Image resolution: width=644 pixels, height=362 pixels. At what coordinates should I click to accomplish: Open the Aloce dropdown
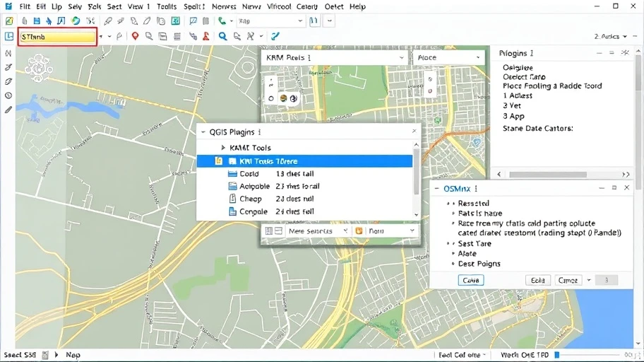click(449, 57)
